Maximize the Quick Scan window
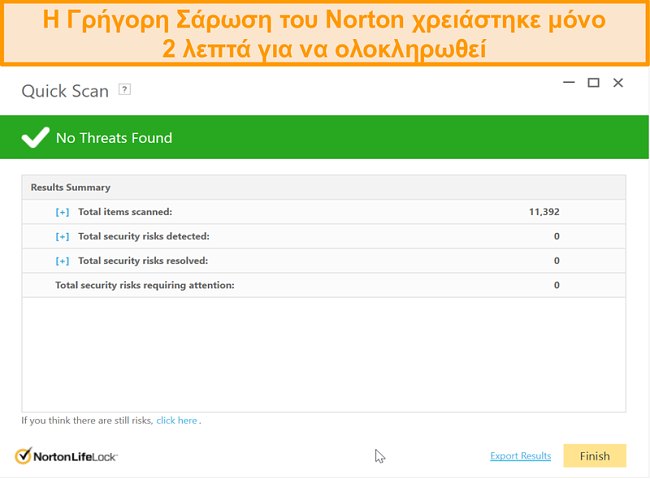Screen dimensions: 650x479 pyautogui.click(x=593, y=83)
